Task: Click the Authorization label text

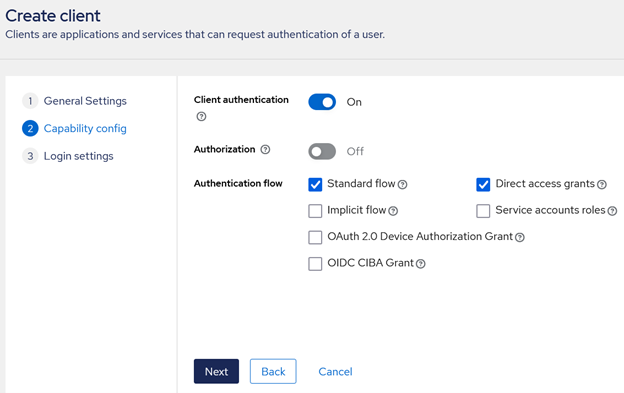Action: click(224, 149)
